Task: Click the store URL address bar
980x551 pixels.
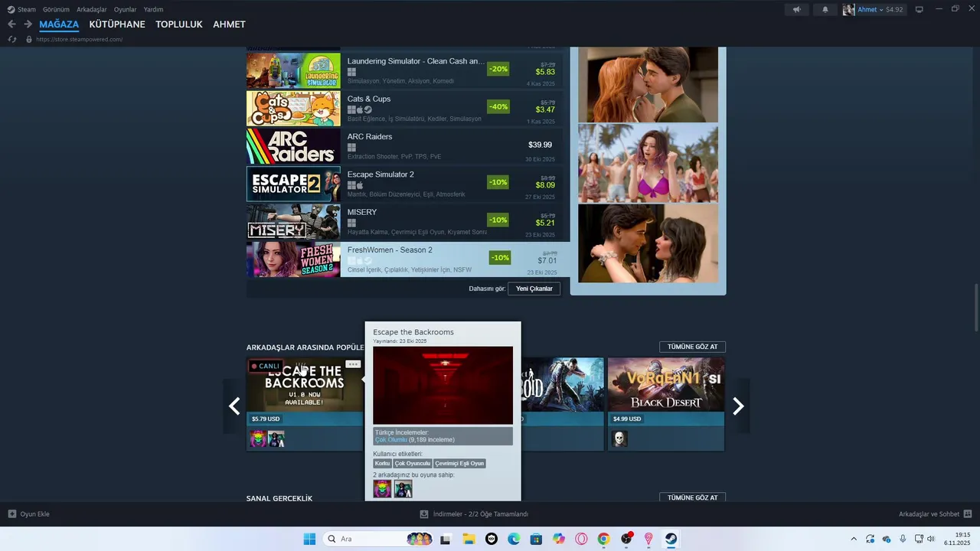Action: pos(79,39)
